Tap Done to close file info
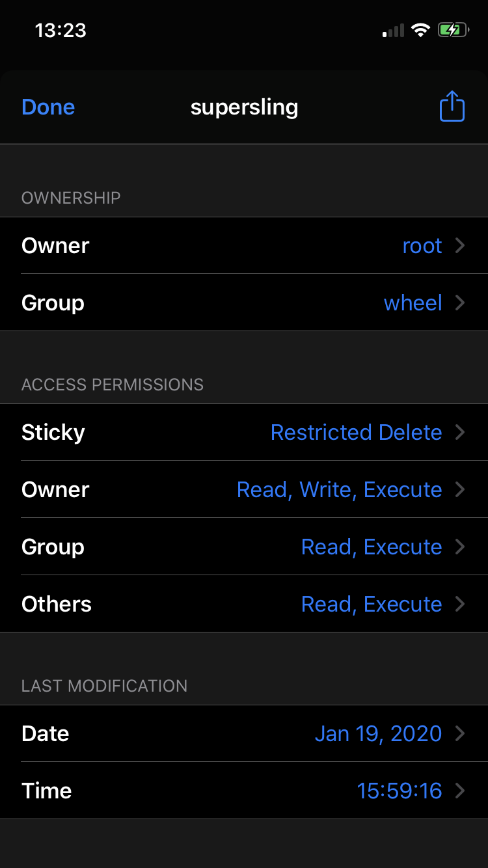Image resolution: width=488 pixels, height=868 pixels. click(48, 107)
